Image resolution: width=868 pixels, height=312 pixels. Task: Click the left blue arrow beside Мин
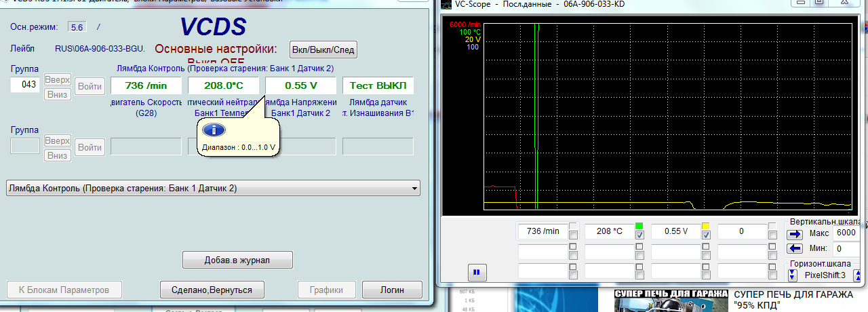794,248
